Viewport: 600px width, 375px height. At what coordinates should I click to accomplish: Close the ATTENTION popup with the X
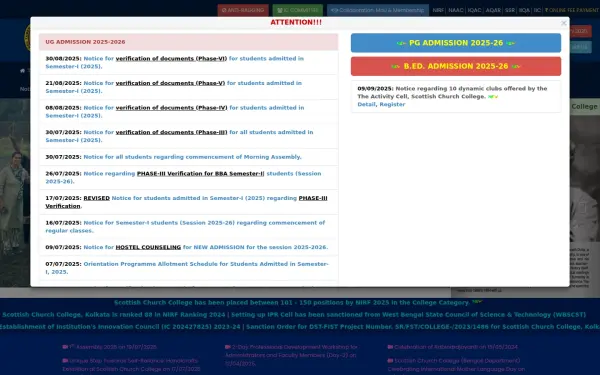[564, 23]
